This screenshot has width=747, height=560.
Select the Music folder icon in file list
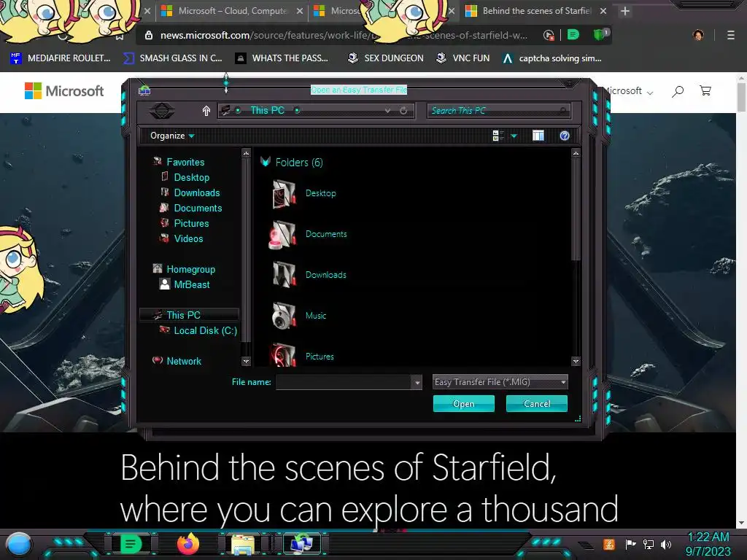[x=284, y=316]
